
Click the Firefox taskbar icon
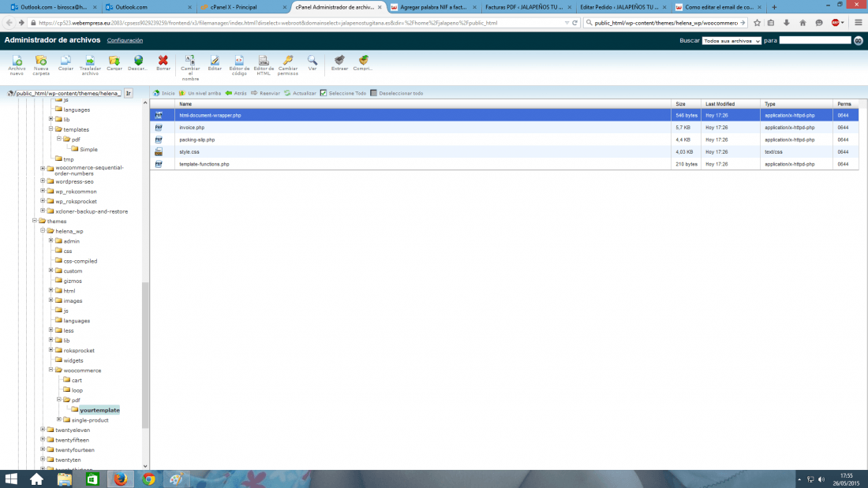pyautogui.click(x=120, y=479)
